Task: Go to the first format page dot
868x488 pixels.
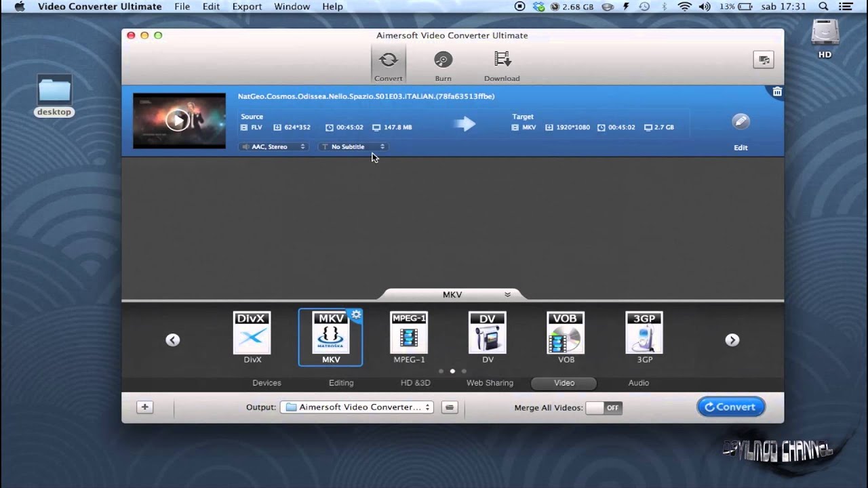Action: click(441, 371)
